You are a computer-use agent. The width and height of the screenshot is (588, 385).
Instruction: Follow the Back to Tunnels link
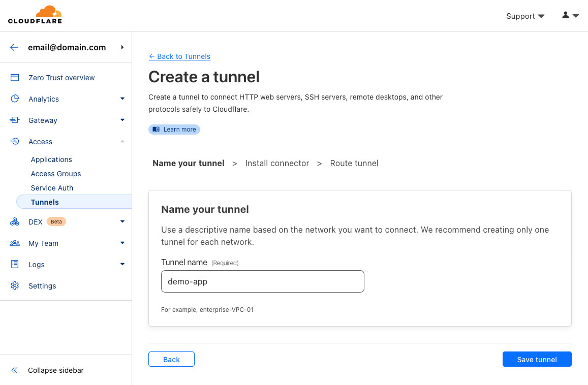pyautogui.click(x=179, y=56)
